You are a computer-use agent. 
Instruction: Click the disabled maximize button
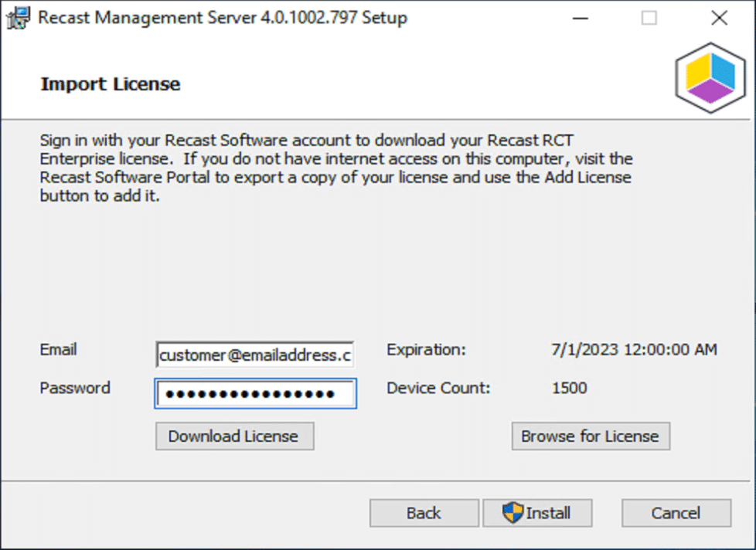649,19
